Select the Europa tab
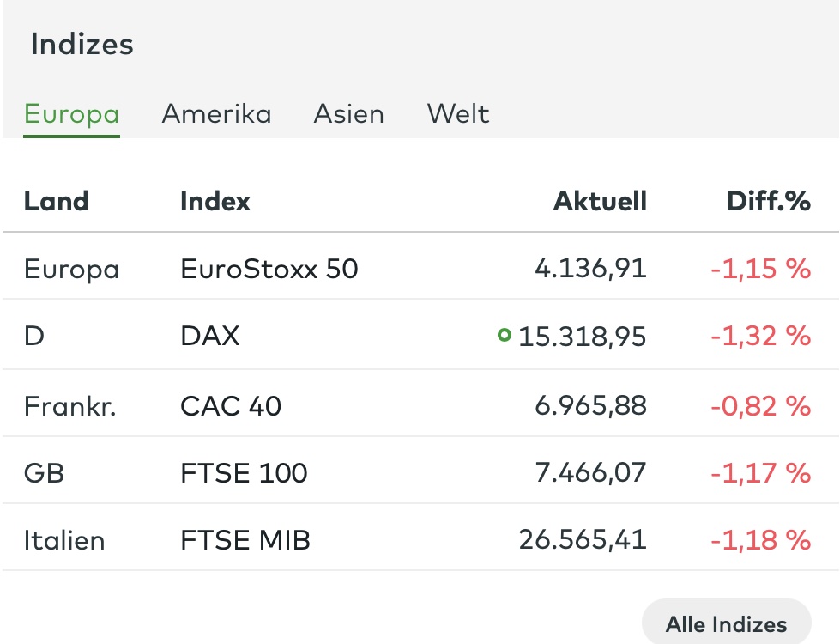840x644 pixels. [72, 115]
